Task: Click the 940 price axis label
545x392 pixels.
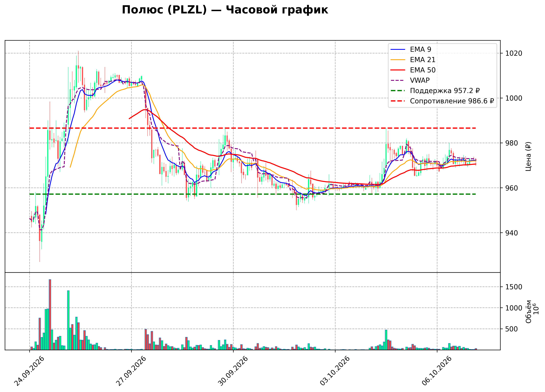Action: [x=512, y=233]
